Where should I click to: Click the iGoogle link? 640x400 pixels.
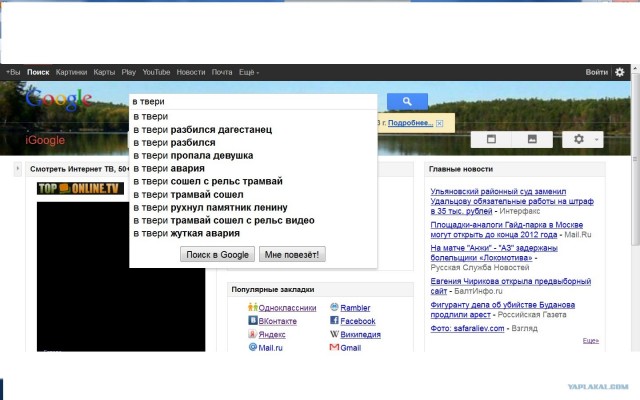[45, 140]
